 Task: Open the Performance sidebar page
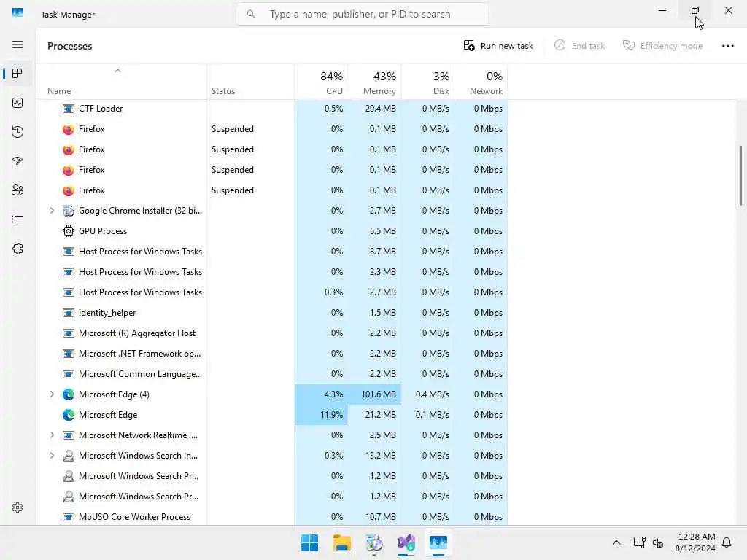click(18, 103)
